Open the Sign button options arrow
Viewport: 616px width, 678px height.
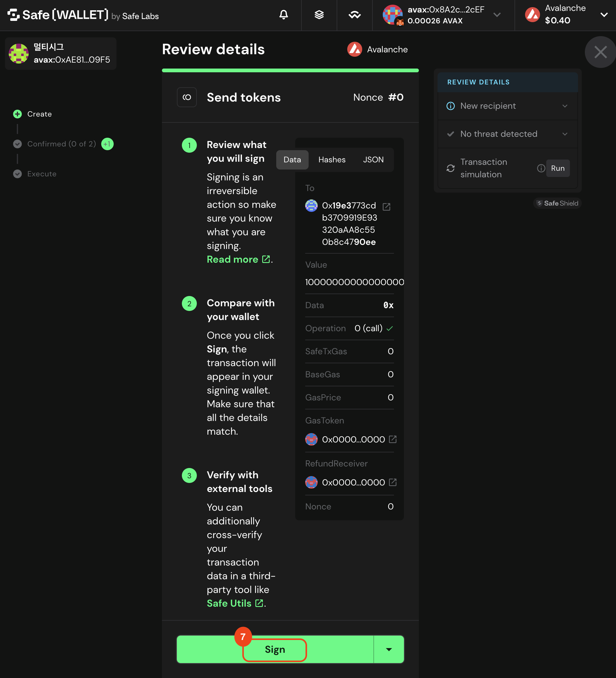click(389, 649)
